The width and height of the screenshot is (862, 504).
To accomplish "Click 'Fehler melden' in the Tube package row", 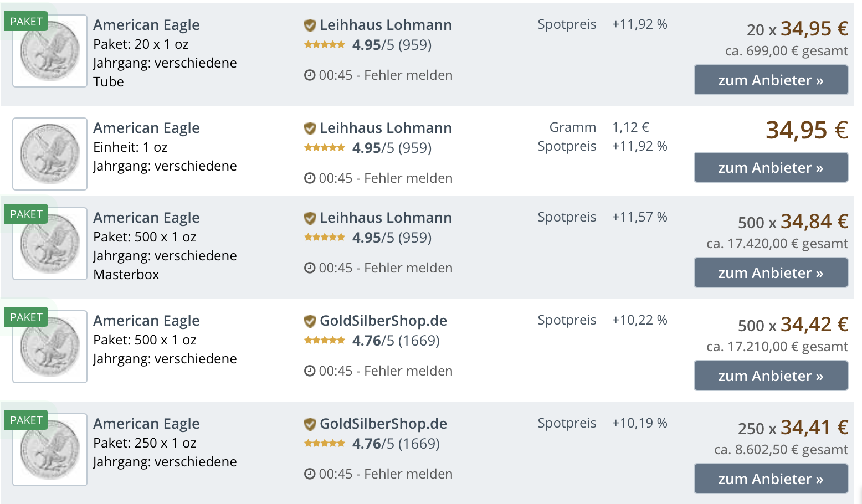I will tap(408, 75).
